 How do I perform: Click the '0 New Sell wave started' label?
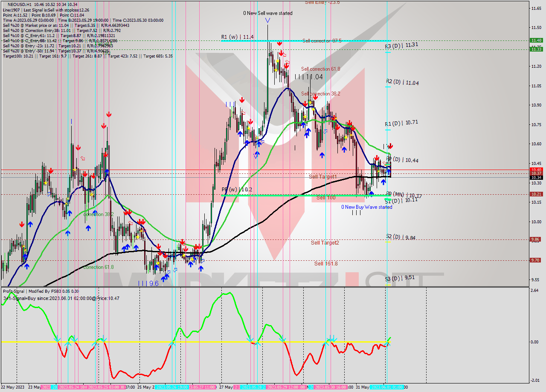[x=268, y=13]
